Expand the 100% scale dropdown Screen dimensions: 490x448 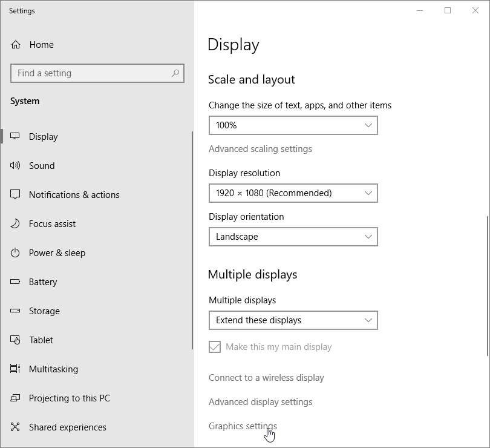pos(293,125)
